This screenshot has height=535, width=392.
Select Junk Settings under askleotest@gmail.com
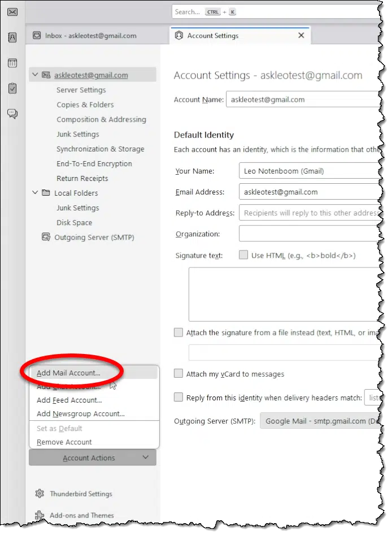tap(78, 134)
